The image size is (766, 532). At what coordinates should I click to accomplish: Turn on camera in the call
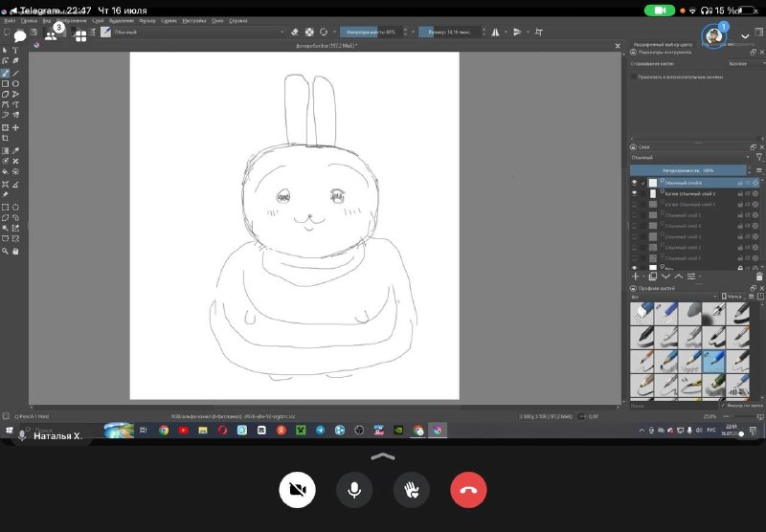297,490
